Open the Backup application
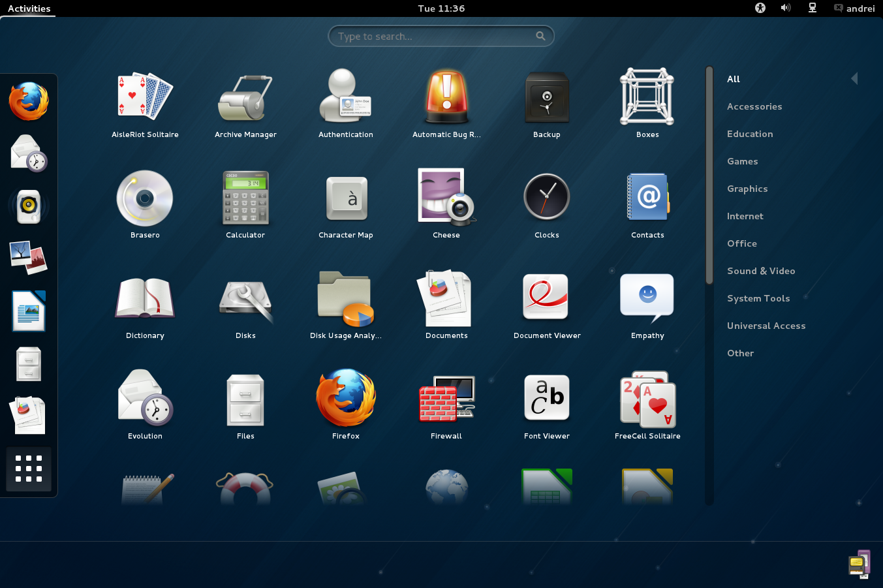 tap(547, 103)
